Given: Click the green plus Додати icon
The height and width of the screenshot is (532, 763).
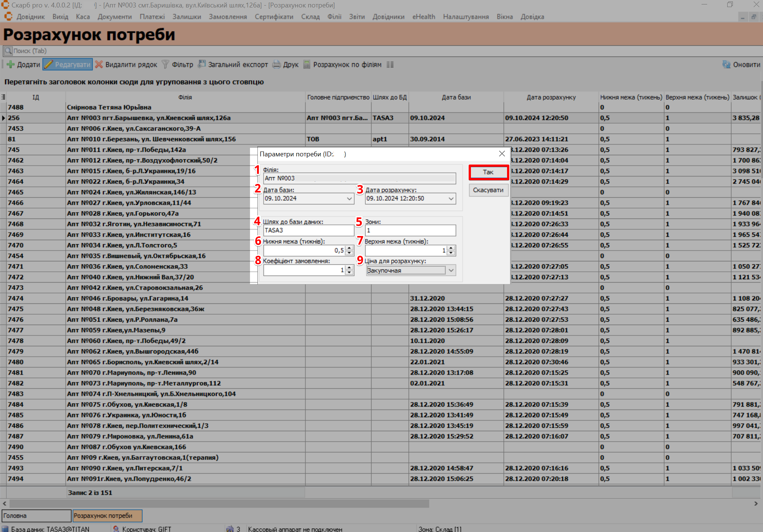Looking at the screenshot, I should coord(11,64).
